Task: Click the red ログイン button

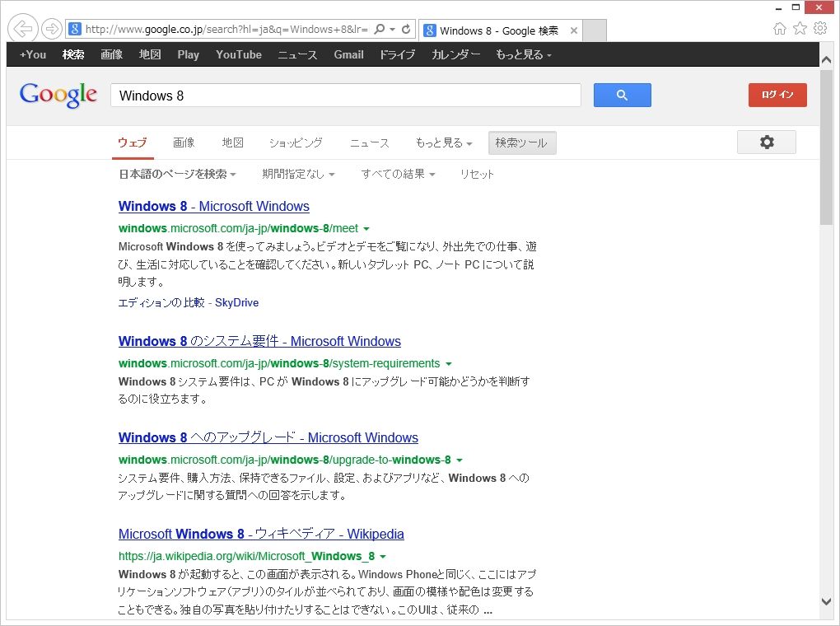Action: (777, 95)
